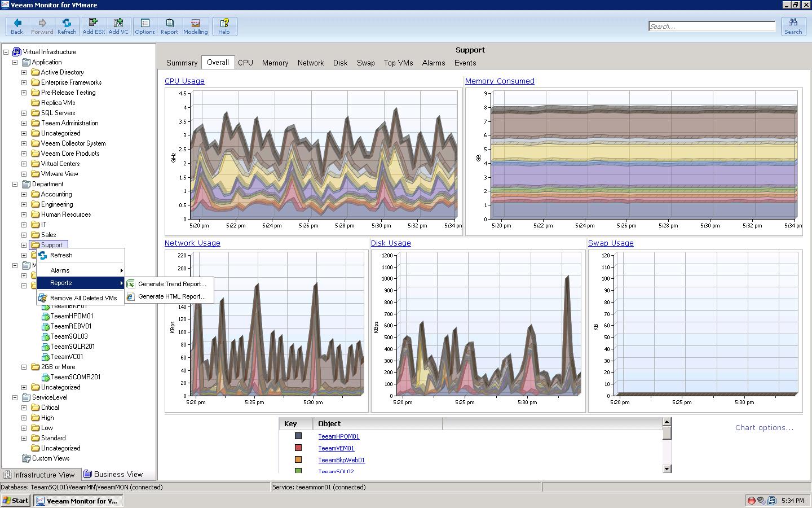Viewport: 812px width, 508px height.
Task: Select the TeeamHPOM01 VM icon in tree
Action: pos(46,316)
